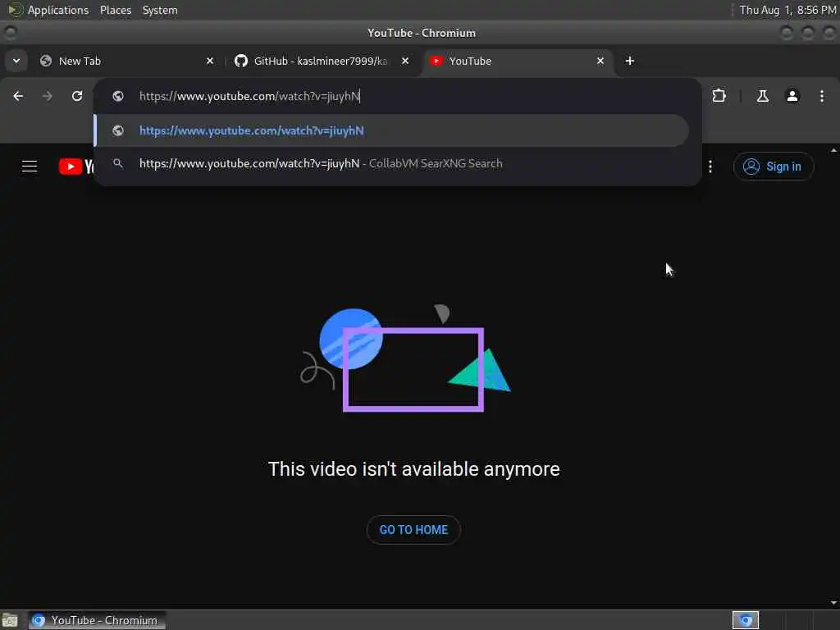Viewport: 840px width, 630px height.
Task: Click the Sign in button
Action: 773,167
